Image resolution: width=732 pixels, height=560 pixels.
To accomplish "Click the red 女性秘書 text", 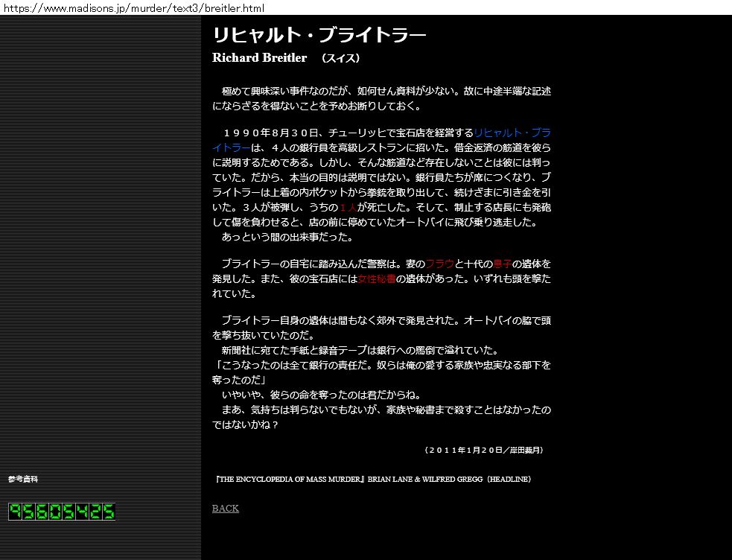I will pos(376,279).
